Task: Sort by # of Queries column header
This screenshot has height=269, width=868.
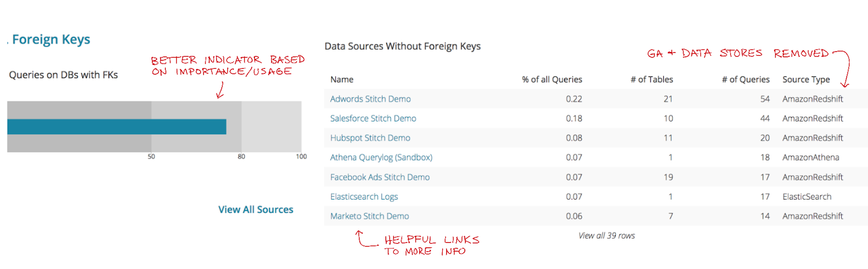Action: coord(745,79)
